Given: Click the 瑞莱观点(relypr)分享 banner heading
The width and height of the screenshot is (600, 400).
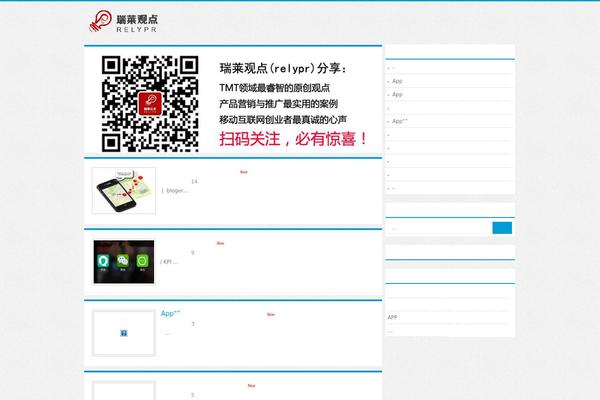Looking at the screenshot, I should coord(283,69).
